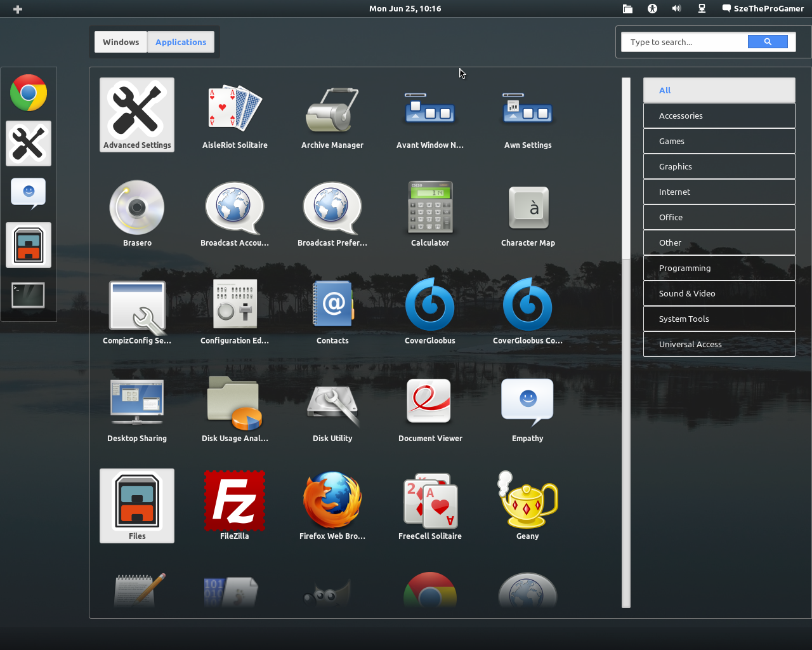Image resolution: width=812 pixels, height=650 pixels.
Task: Click the blue search magnifier button
Action: (x=768, y=42)
